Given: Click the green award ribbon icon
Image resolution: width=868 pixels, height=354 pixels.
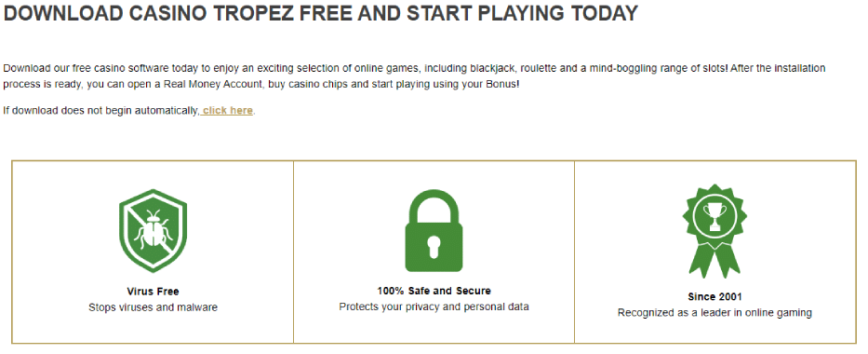Looking at the screenshot, I should tap(714, 230).
